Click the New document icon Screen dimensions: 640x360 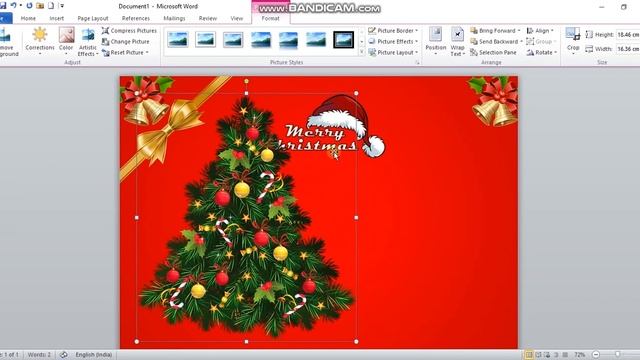click(51, 6)
